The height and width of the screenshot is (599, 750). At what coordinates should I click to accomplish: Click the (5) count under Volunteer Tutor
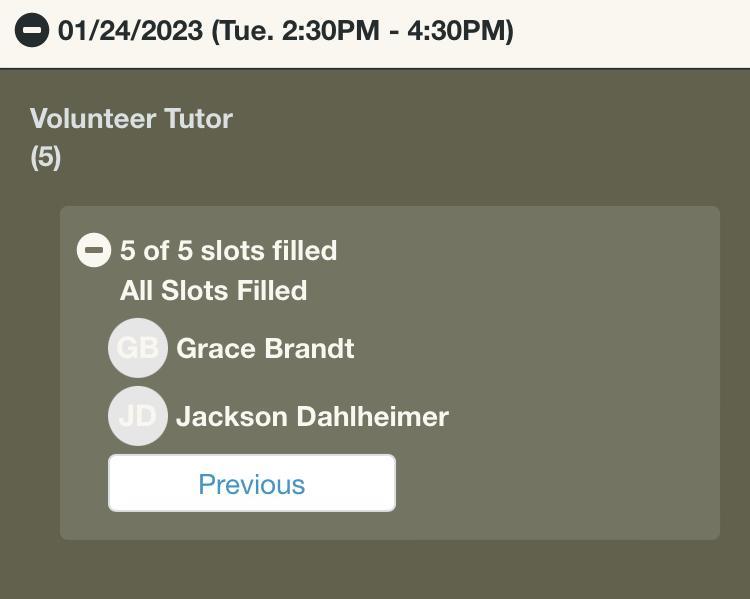pyautogui.click(x=45, y=157)
